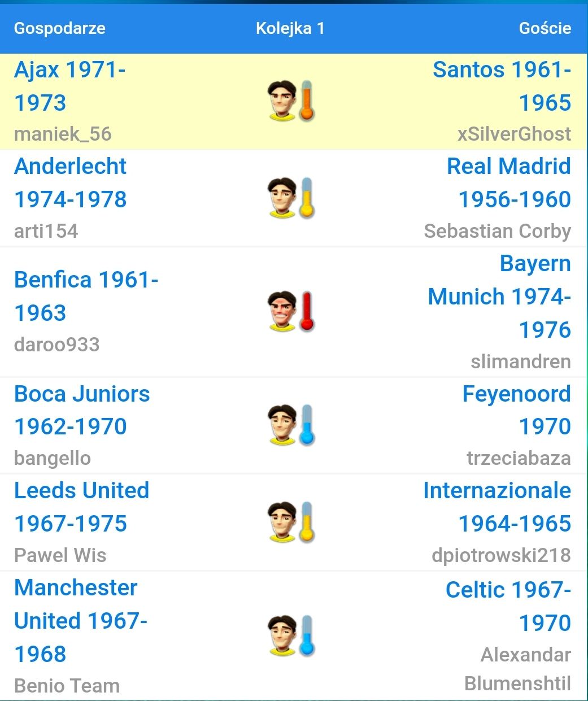The width and height of the screenshot is (588, 701).
Task: Open the red-thermometer Benfica vs Bayern match icon
Action: 291,311
